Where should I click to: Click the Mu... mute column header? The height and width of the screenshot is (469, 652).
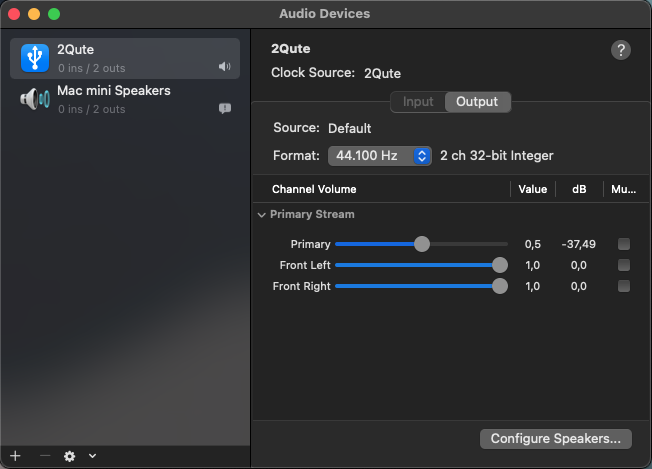click(623, 189)
